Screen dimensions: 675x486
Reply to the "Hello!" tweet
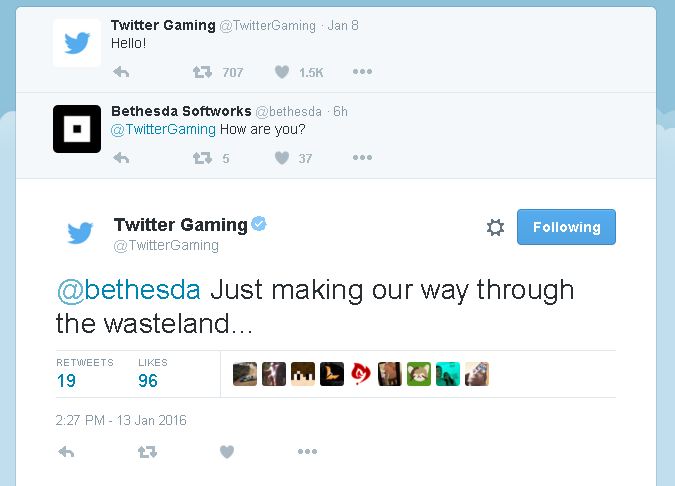(122, 72)
